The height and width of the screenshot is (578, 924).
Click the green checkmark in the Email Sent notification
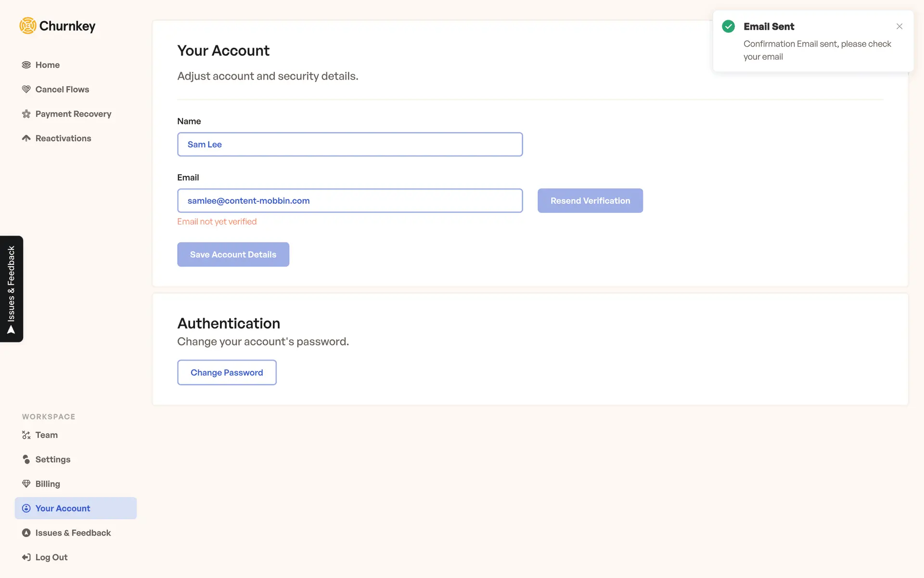click(x=728, y=26)
